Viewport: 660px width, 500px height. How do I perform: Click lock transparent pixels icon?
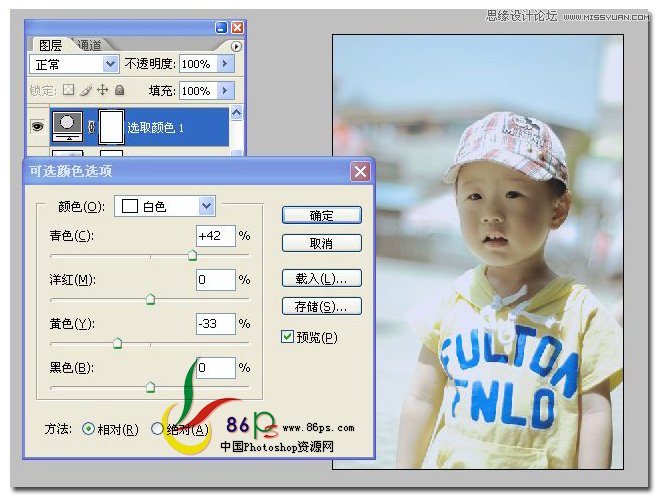coord(69,90)
